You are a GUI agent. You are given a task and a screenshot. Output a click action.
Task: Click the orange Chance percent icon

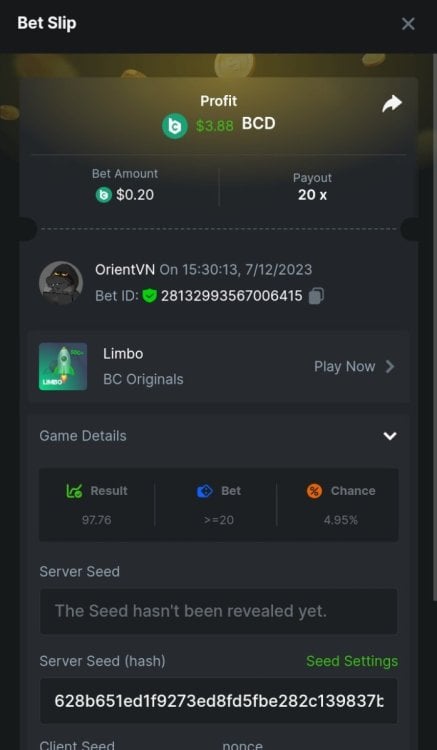point(314,491)
